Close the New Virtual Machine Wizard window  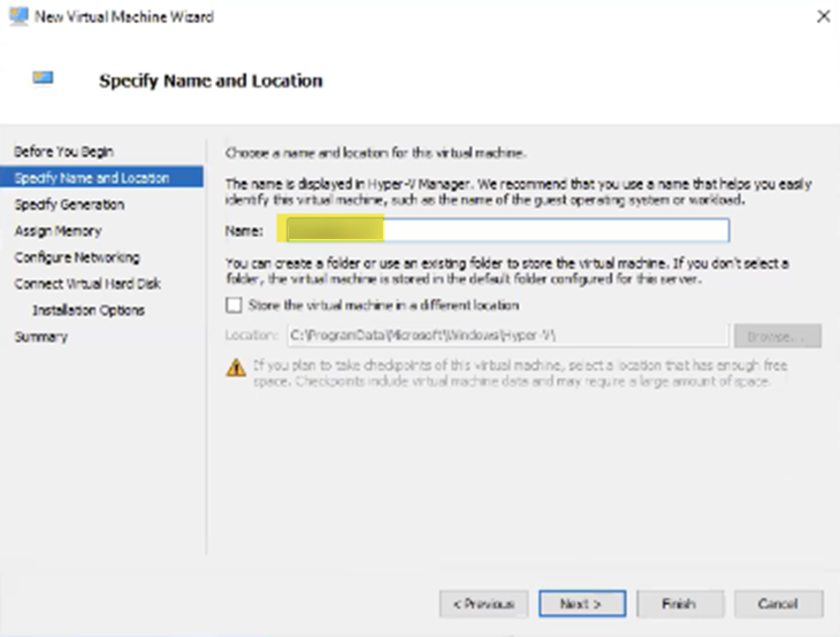pyautogui.click(x=823, y=16)
